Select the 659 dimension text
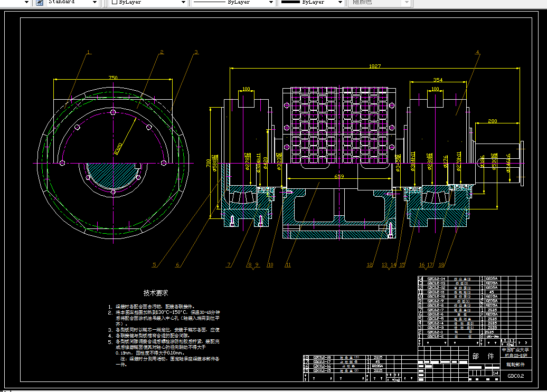547x392 pixels. click(339, 176)
